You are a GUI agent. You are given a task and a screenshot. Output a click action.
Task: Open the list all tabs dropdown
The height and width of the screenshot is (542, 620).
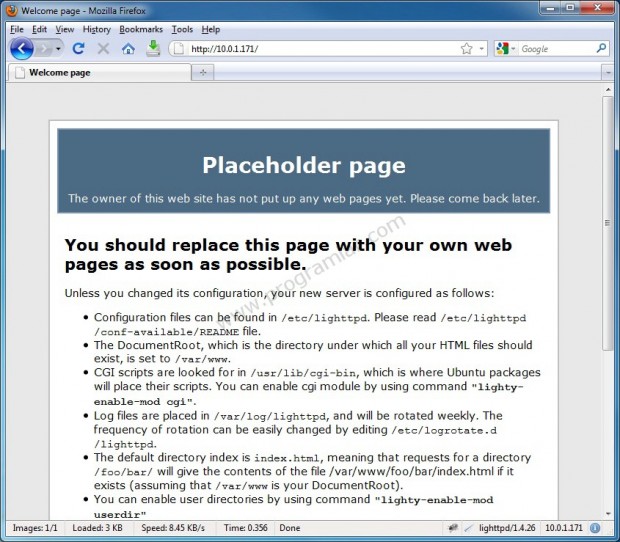[606, 73]
